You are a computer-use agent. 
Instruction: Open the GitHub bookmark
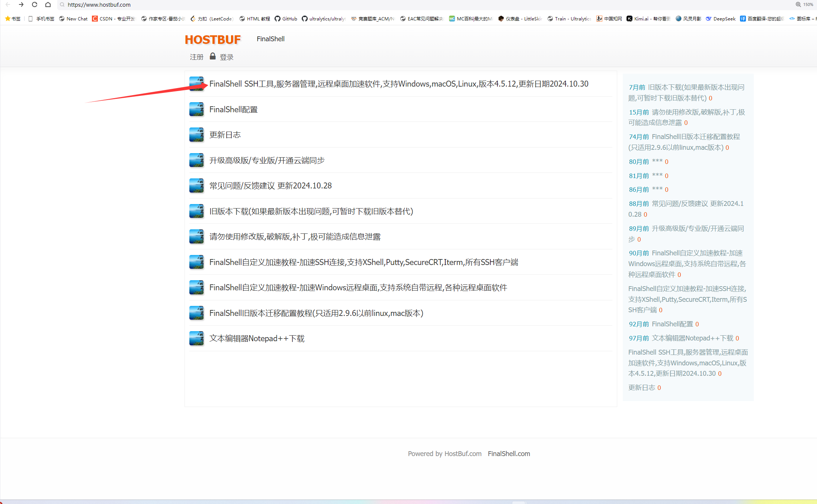(x=286, y=19)
